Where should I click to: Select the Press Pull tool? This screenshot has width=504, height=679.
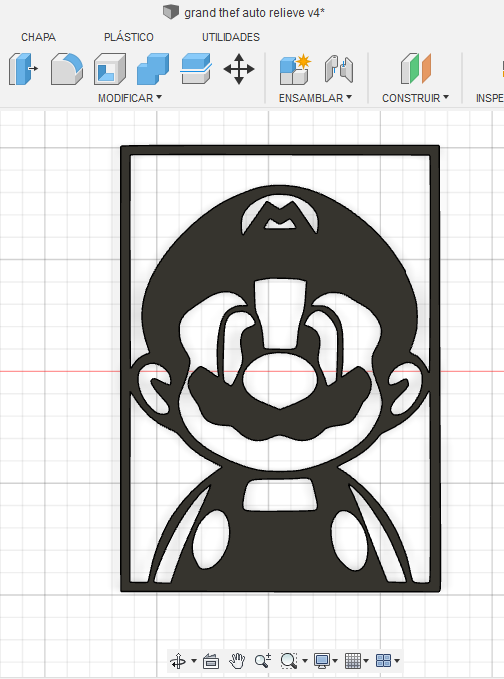(x=23, y=69)
